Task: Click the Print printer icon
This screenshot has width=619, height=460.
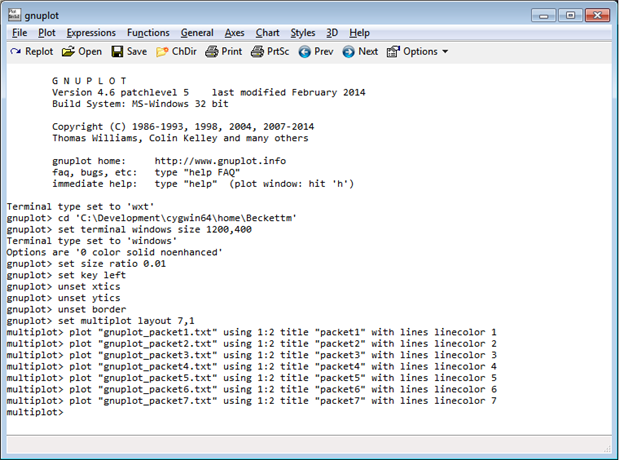Action: coord(211,51)
